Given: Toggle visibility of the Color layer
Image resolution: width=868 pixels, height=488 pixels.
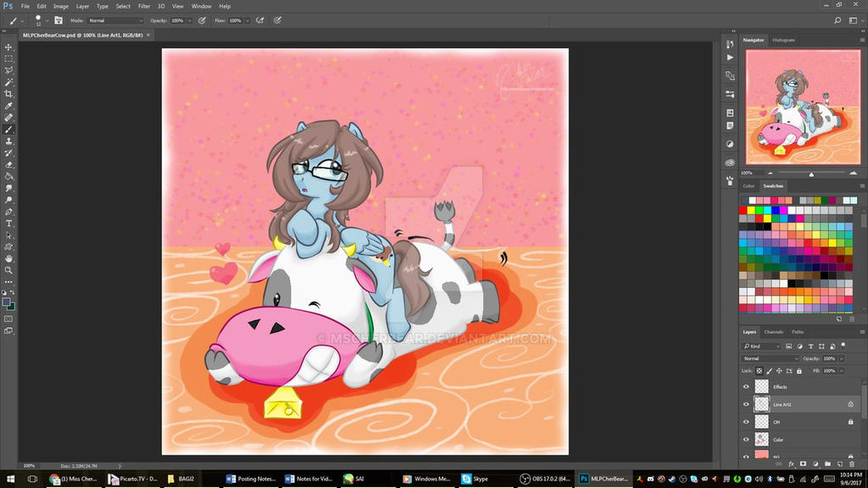Looking at the screenshot, I should pyautogui.click(x=746, y=440).
